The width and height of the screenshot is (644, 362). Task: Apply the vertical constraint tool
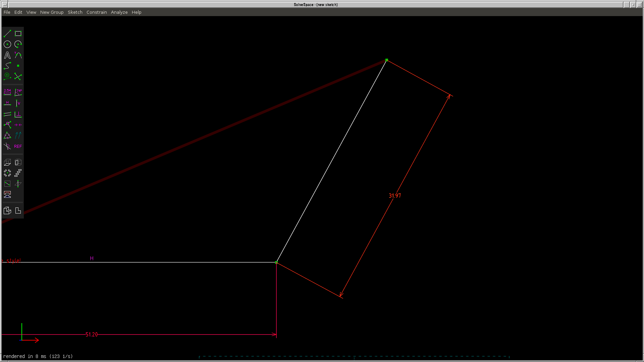tap(18, 103)
